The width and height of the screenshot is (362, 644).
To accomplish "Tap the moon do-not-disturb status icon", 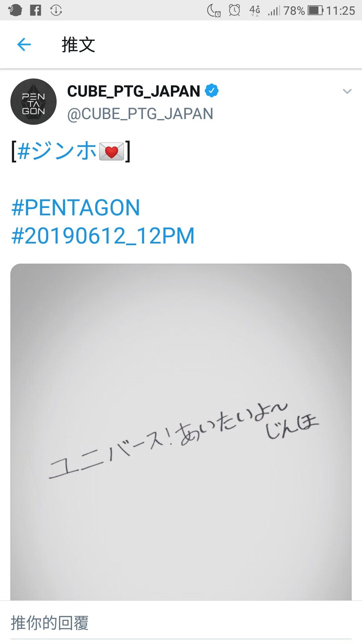I will tap(214, 10).
